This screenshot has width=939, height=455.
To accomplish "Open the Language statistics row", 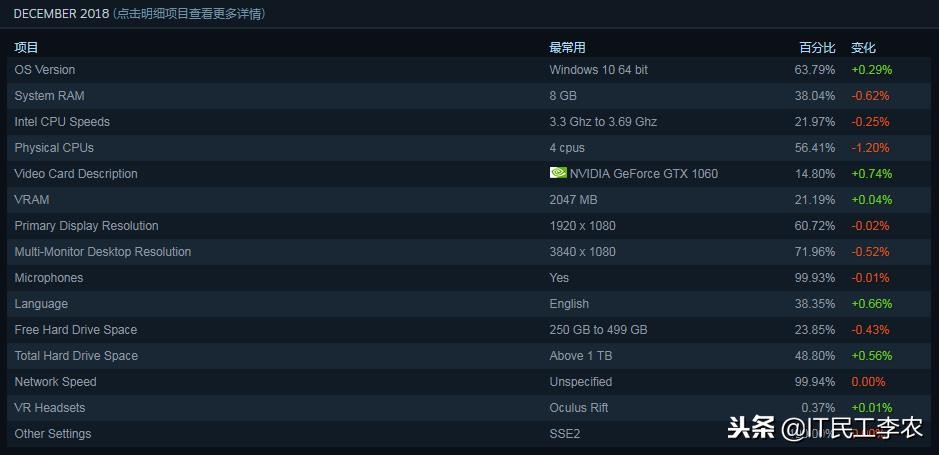I will click(41, 304).
